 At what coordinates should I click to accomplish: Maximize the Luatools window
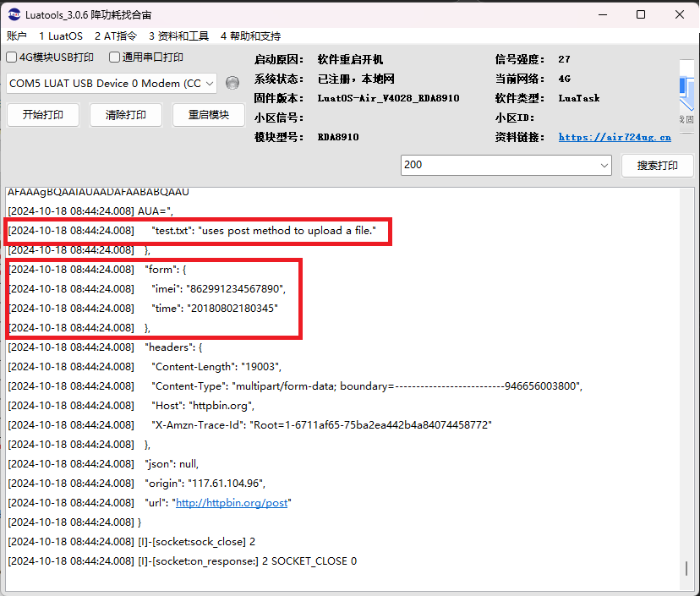click(640, 15)
